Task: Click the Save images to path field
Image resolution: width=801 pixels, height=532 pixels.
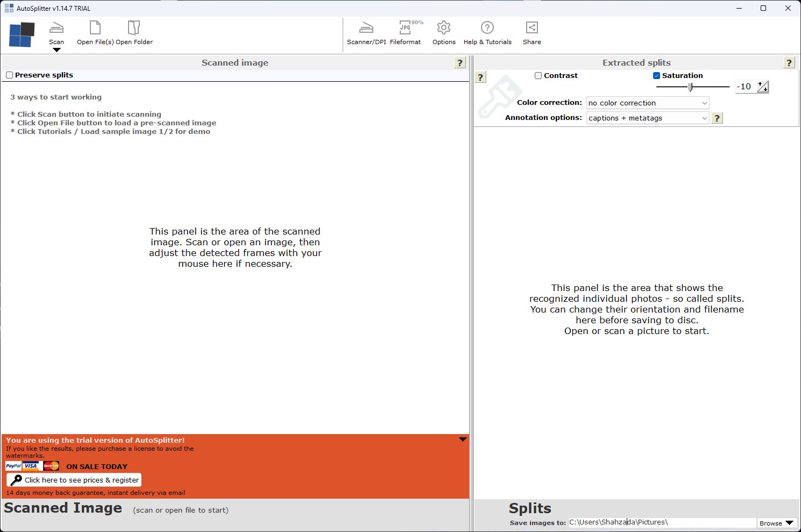Action: click(662, 522)
